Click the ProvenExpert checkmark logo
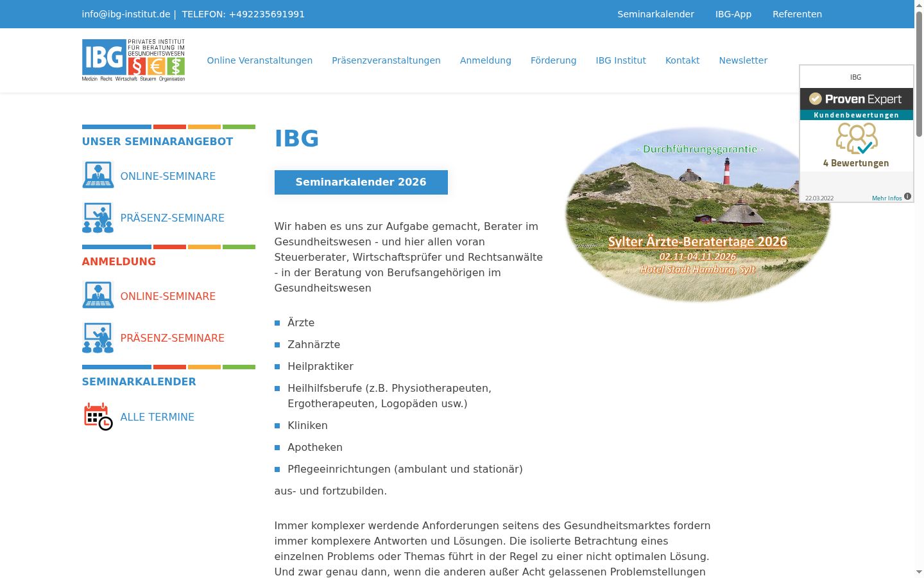Screen dimensions: 924x578 coord(815,99)
